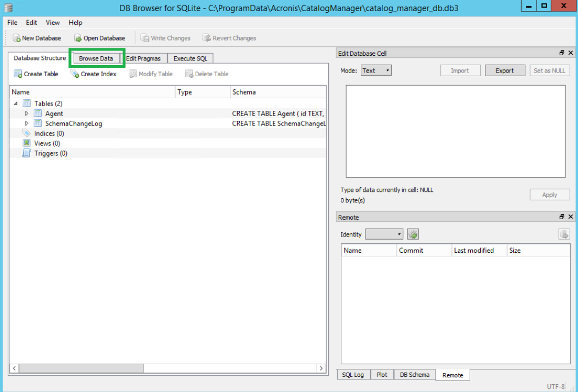Close the Remote panel
Screen dimensions: 578x392
[571, 217]
